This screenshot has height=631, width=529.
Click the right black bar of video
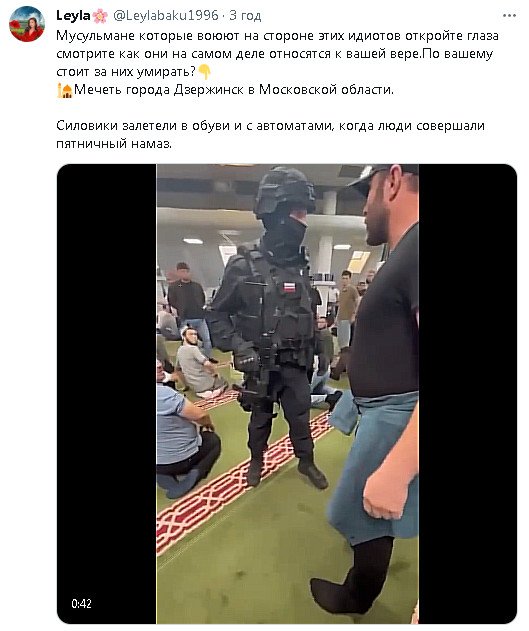coord(467,394)
